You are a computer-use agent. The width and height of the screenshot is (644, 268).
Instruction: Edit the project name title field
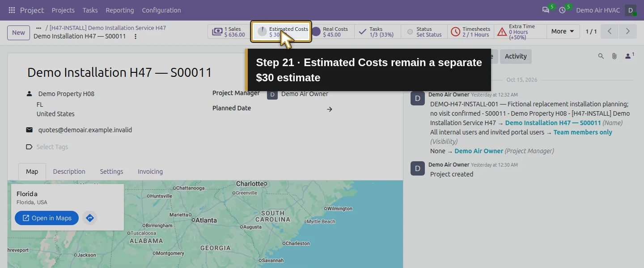(x=119, y=72)
